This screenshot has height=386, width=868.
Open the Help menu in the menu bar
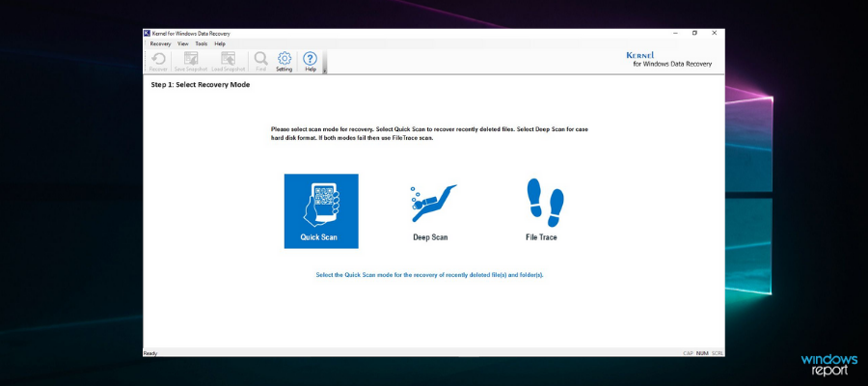[x=220, y=43]
